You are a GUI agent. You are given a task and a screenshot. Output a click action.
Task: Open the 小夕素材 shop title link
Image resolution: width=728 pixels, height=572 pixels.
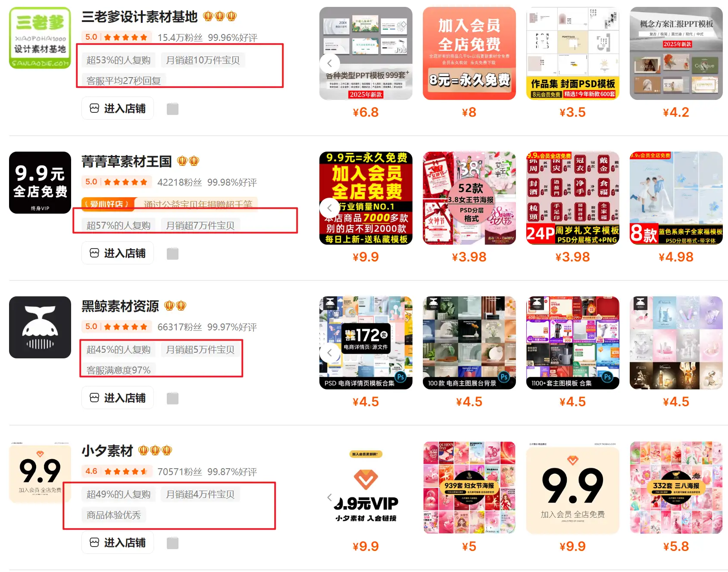pos(107,451)
